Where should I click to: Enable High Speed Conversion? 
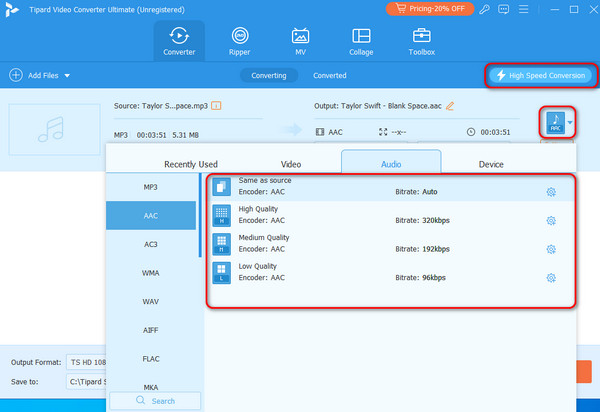click(541, 75)
